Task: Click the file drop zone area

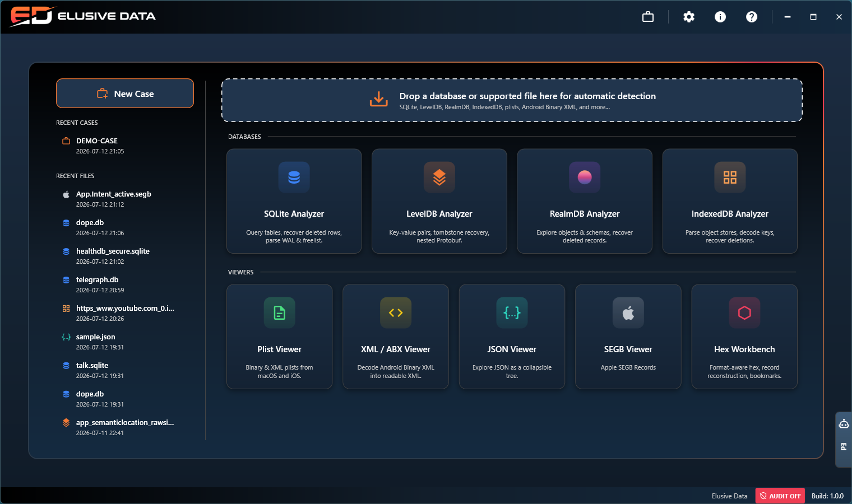Action: pyautogui.click(x=512, y=100)
